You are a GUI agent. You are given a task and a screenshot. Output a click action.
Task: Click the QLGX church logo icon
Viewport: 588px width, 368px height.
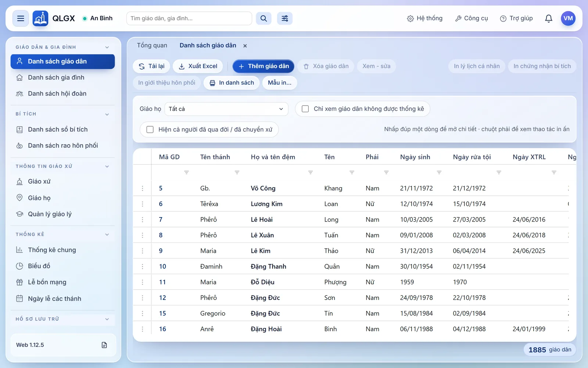coord(40,18)
